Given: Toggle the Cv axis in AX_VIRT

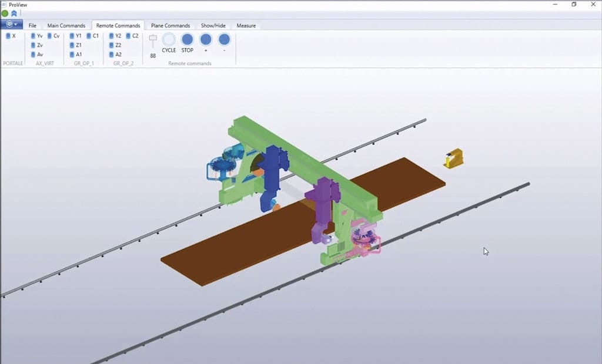Looking at the screenshot, I should [53, 36].
